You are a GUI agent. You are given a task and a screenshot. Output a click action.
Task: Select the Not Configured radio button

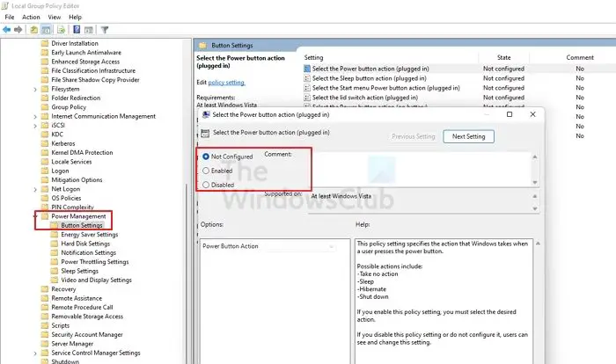206,157
